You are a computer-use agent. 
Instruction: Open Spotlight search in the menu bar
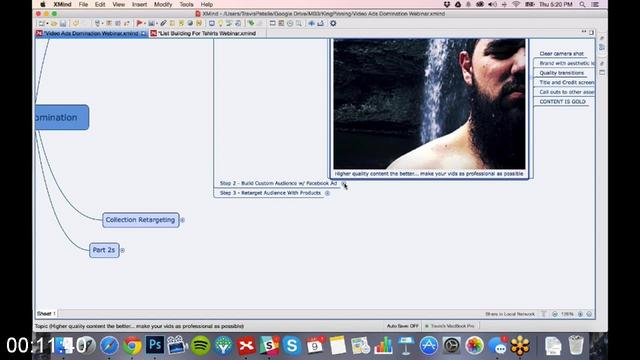coord(582,4)
